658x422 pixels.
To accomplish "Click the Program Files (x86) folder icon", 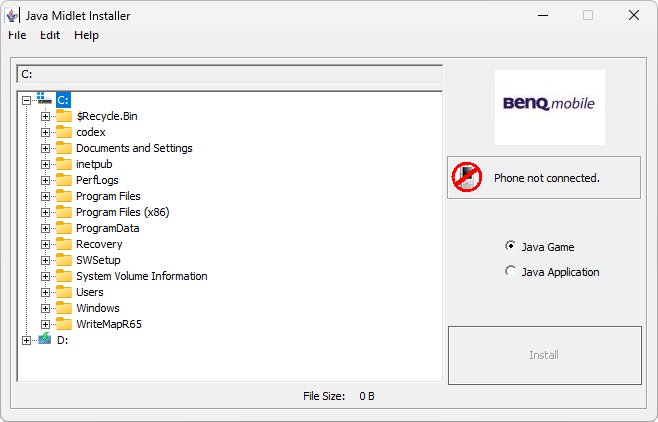I will coord(64,211).
